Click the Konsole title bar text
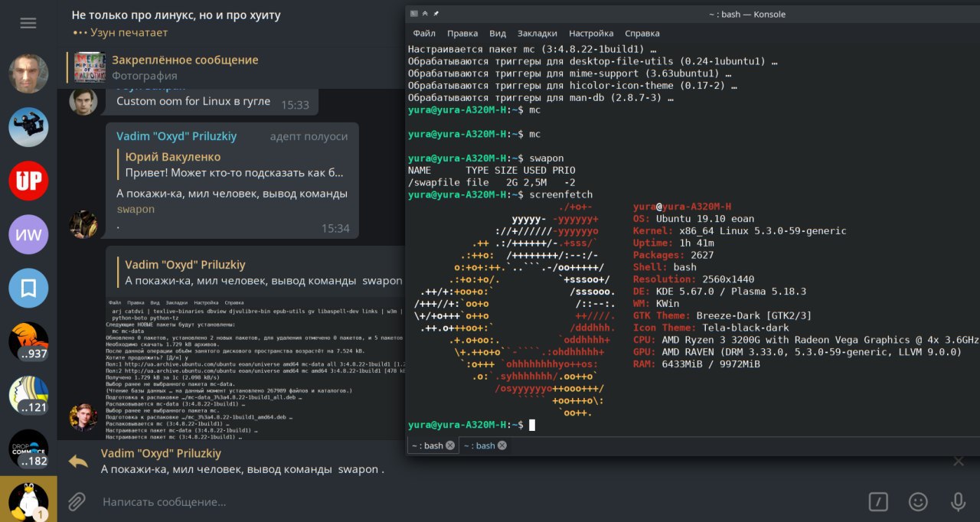 [x=747, y=14]
